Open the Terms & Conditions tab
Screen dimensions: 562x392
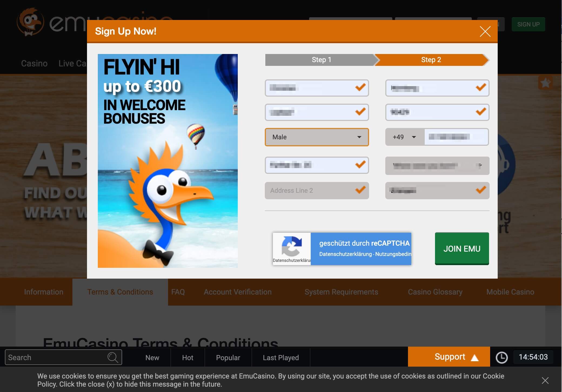pyautogui.click(x=120, y=292)
